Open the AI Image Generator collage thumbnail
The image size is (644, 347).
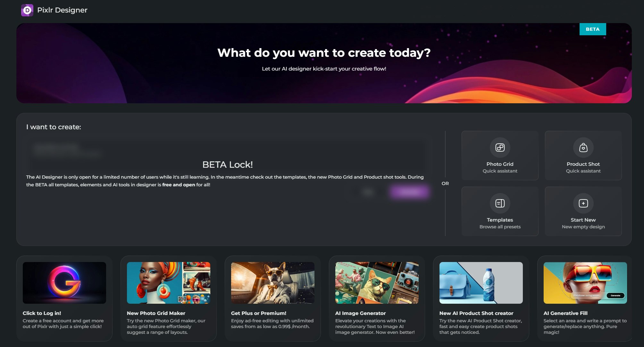(377, 283)
